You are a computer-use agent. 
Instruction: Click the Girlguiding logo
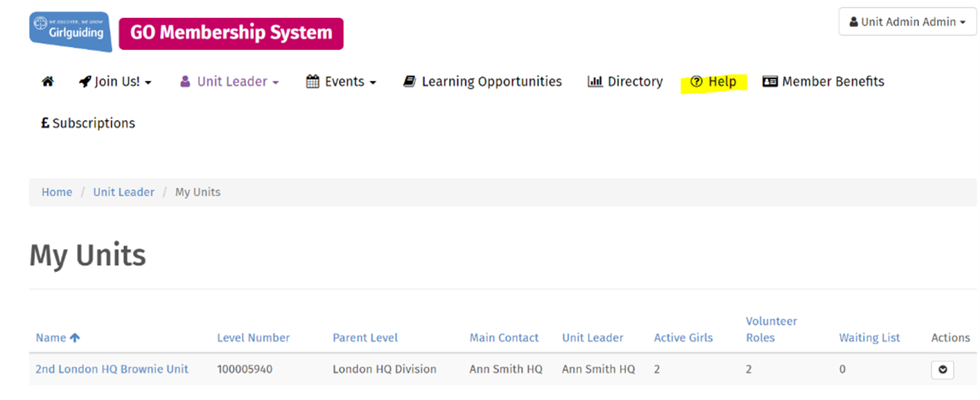point(70,32)
